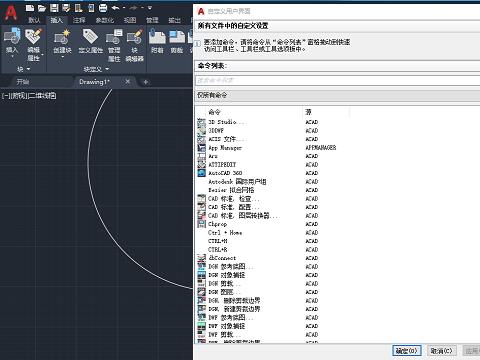Click the 确定(O) button

point(407,351)
